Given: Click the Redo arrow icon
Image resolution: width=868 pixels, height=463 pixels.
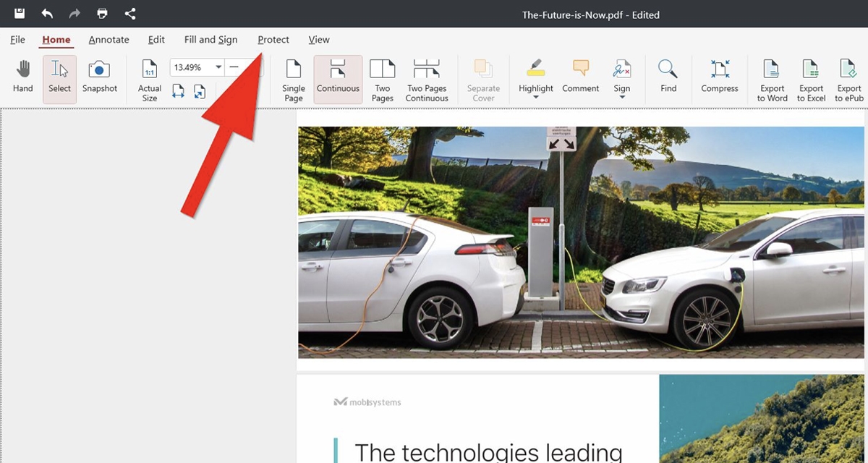Looking at the screenshot, I should pos(75,14).
